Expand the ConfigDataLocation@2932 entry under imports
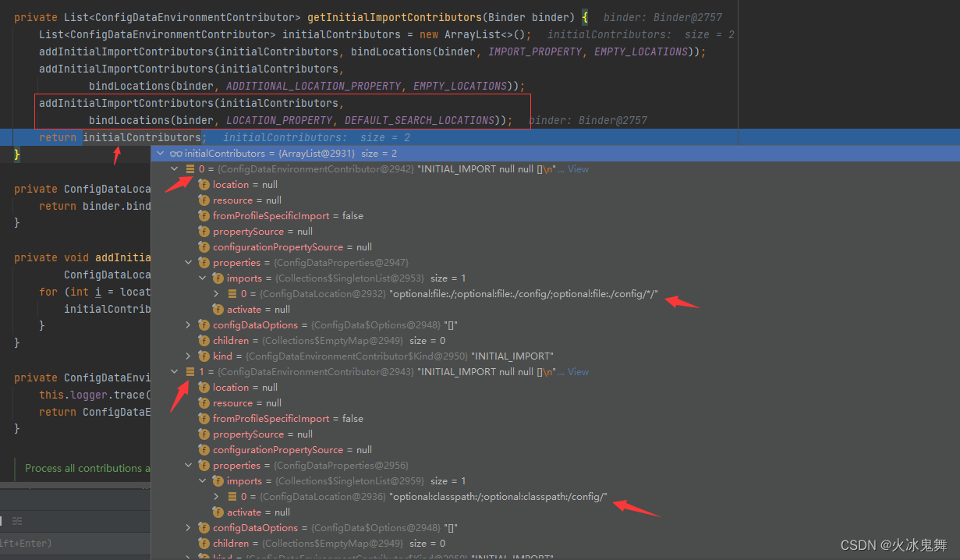The image size is (960, 560). pos(216,293)
